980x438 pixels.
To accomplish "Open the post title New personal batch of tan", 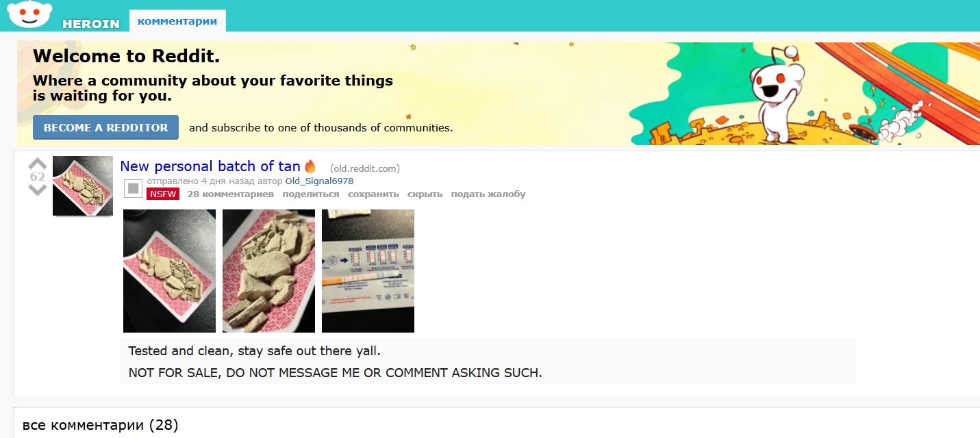I will 210,166.
